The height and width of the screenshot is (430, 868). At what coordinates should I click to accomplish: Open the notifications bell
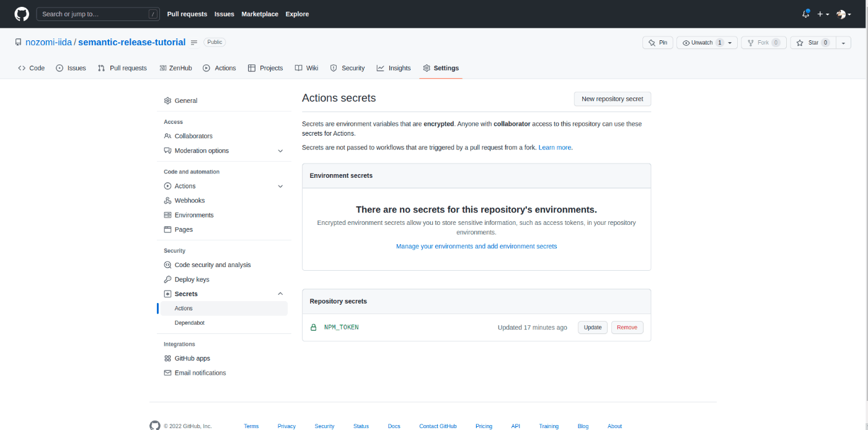pos(806,14)
